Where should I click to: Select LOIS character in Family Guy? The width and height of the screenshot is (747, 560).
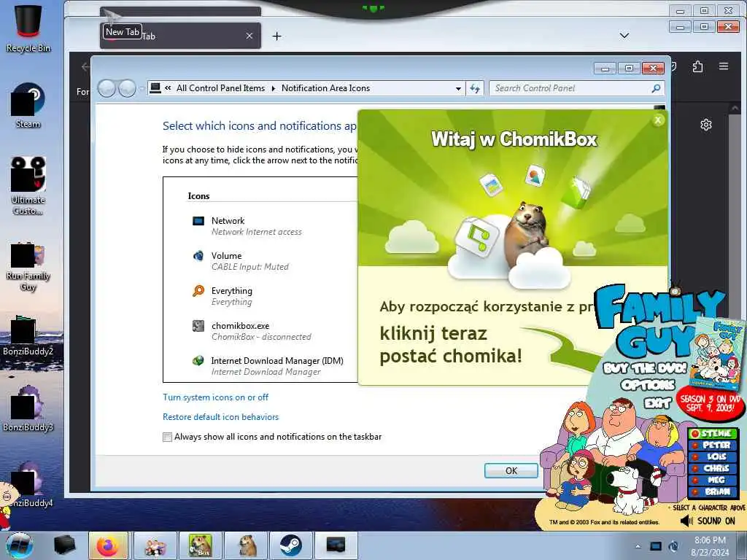click(713, 456)
